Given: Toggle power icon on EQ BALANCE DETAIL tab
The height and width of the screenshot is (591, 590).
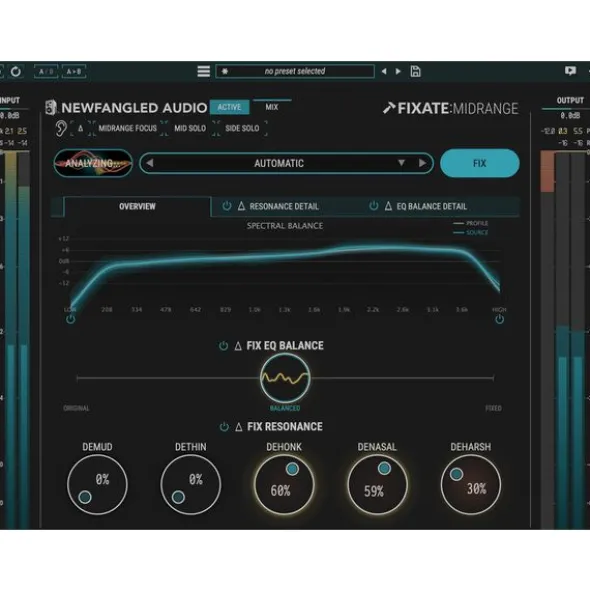Looking at the screenshot, I should tap(374, 206).
